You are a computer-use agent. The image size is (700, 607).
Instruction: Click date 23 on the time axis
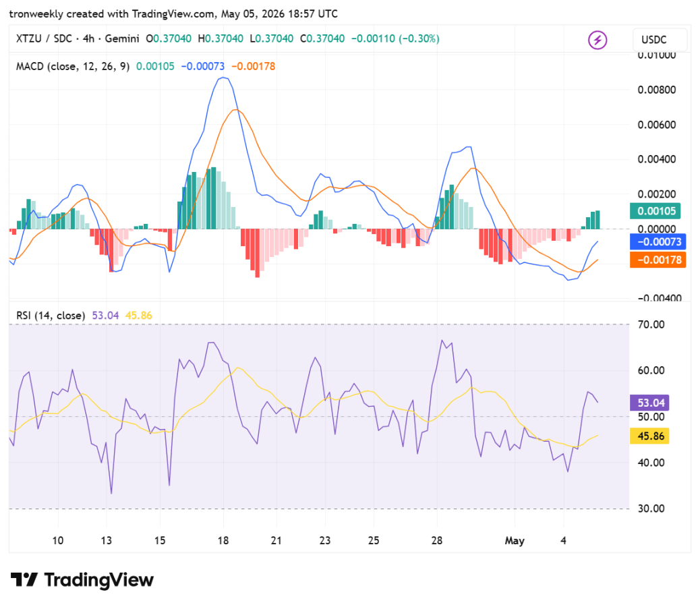pyautogui.click(x=325, y=540)
